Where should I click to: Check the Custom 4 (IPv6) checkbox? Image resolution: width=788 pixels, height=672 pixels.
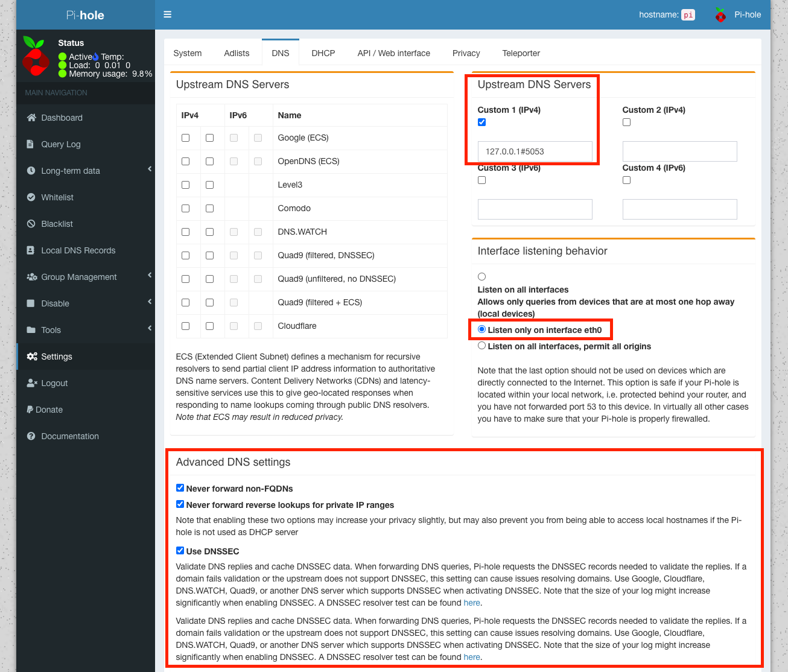[x=627, y=180]
